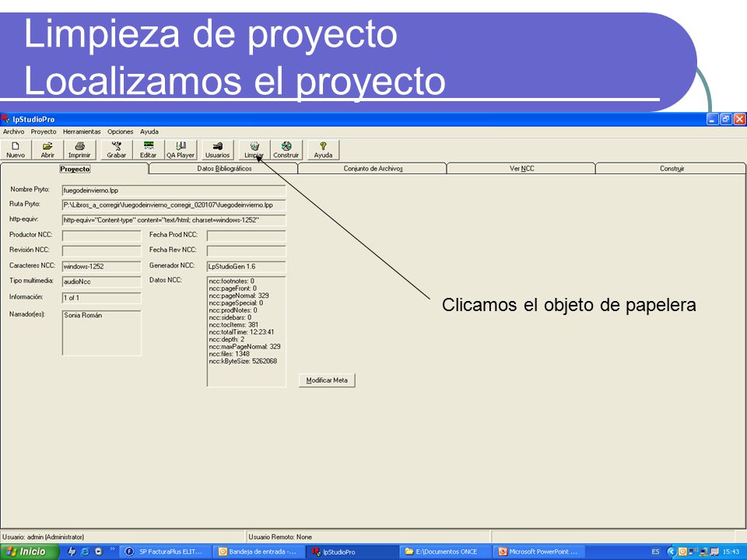
Task: Click status text 'Usuario Remoto: None'
Action: pos(280,537)
